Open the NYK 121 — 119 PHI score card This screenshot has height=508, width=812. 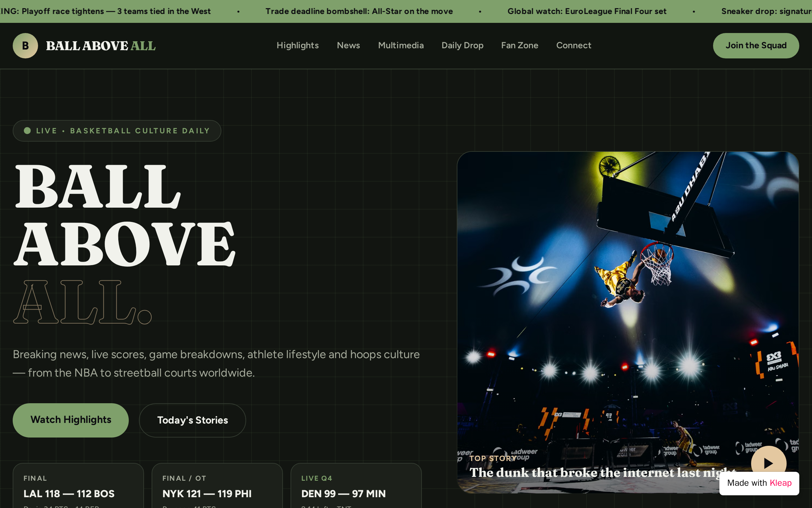(217, 486)
